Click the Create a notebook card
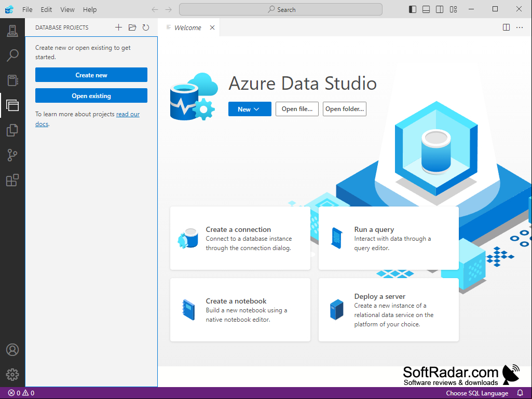The height and width of the screenshot is (399, 532). (240, 310)
